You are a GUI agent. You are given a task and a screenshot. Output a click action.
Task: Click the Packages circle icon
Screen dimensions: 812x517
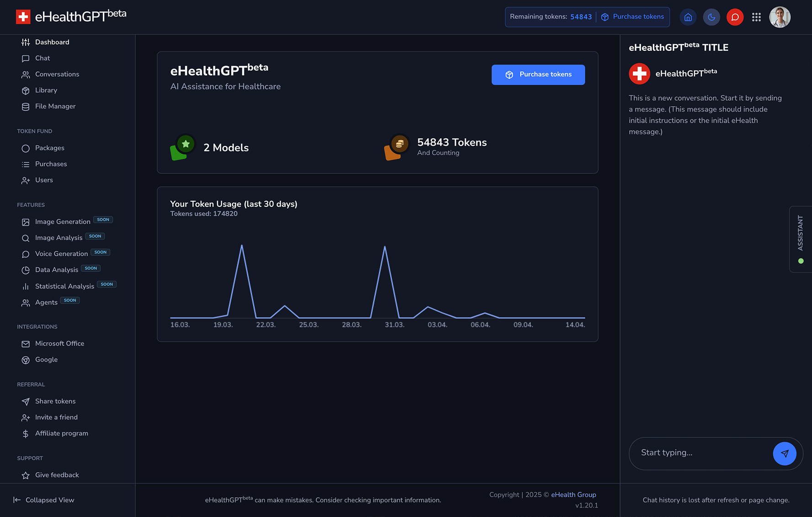pyautogui.click(x=26, y=148)
